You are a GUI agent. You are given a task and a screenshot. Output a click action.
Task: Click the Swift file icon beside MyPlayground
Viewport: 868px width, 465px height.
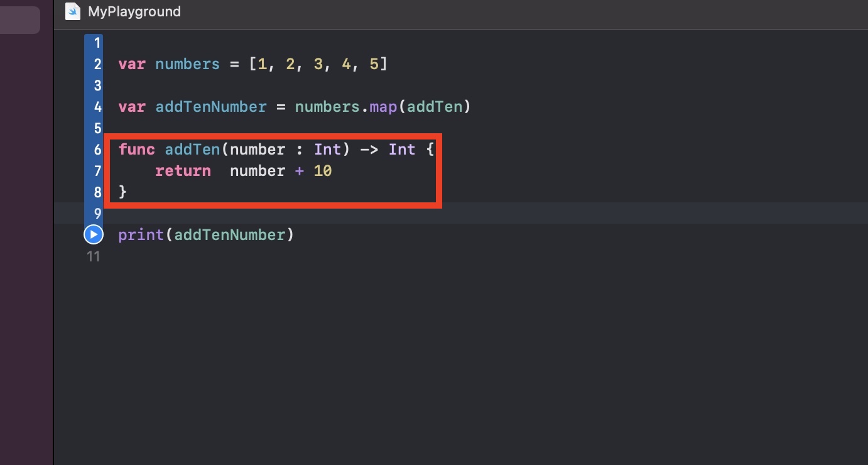[x=73, y=11]
